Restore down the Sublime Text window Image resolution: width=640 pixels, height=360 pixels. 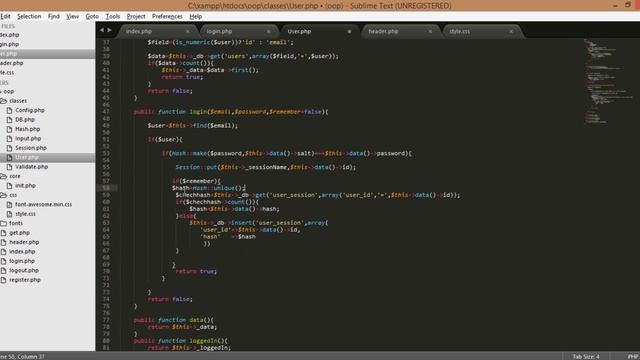pos(628,5)
